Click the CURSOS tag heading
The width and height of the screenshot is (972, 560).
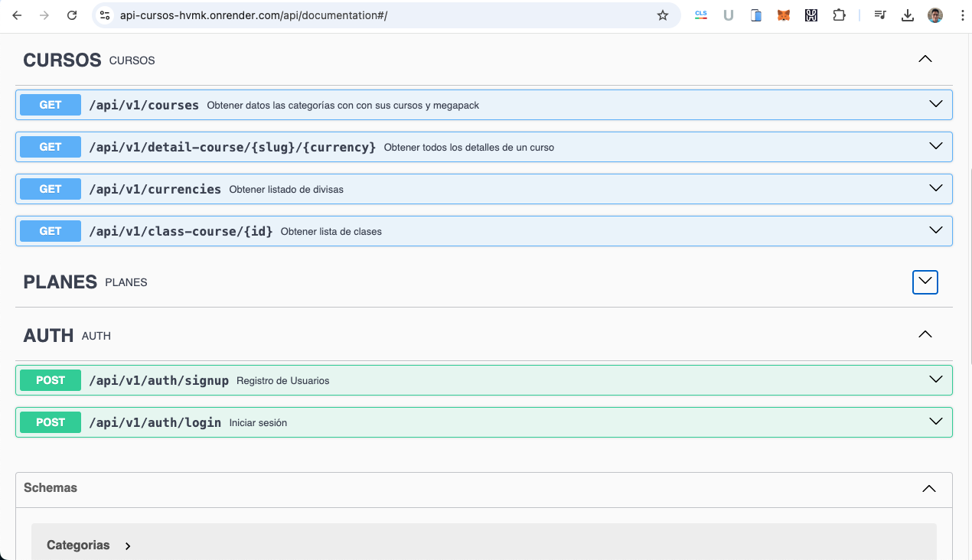pyautogui.click(x=62, y=60)
